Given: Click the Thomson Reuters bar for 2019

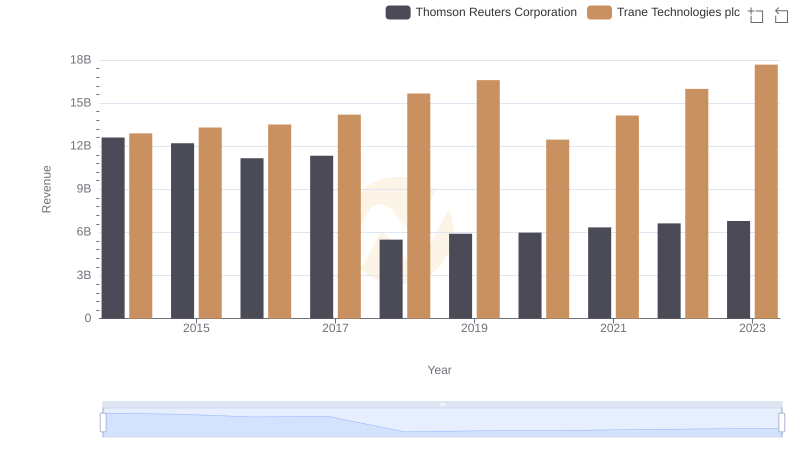Looking at the screenshot, I should point(460,276).
